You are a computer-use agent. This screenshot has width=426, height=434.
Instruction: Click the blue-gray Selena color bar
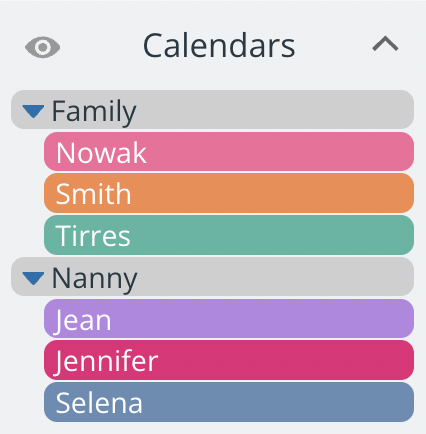tap(229, 402)
